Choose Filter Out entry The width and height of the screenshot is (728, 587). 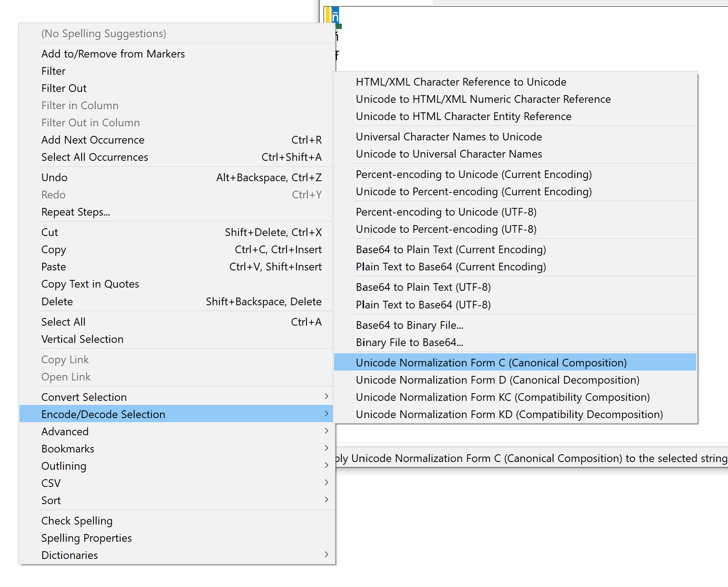(177, 88)
